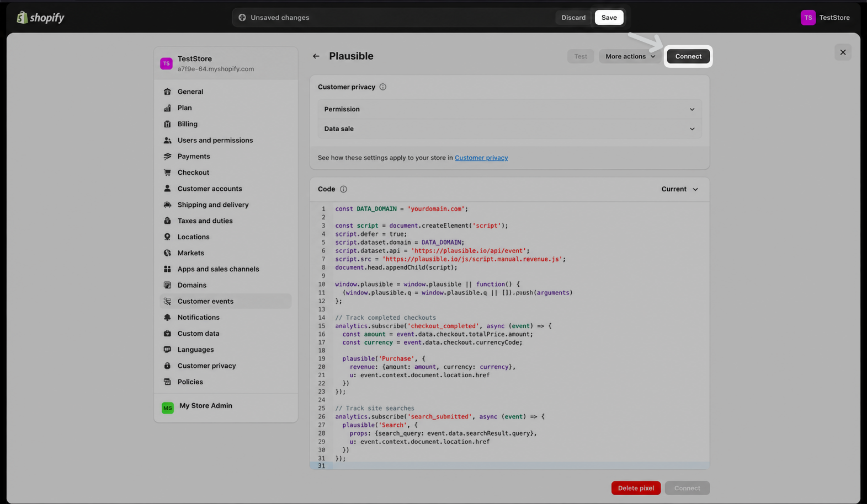Click the Payments icon
Image resolution: width=867 pixels, height=504 pixels.
pos(167,157)
